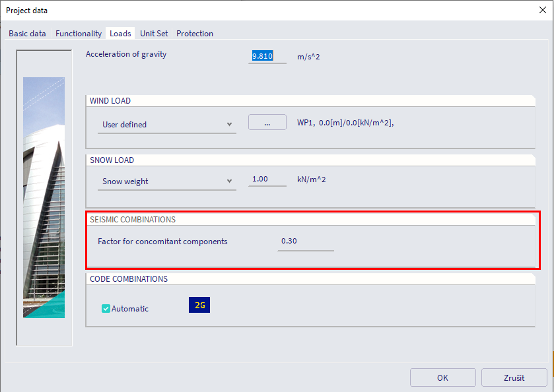This screenshot has height=392, width=554.
Task: Open the wind load User defined dropdown
Action: (x=166, y=124)
